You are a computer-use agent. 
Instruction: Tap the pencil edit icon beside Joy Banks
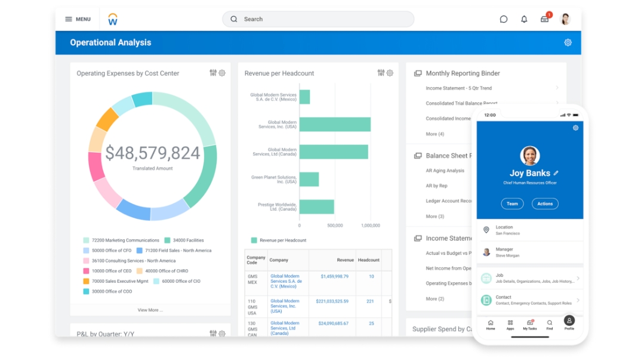point(556,173)
